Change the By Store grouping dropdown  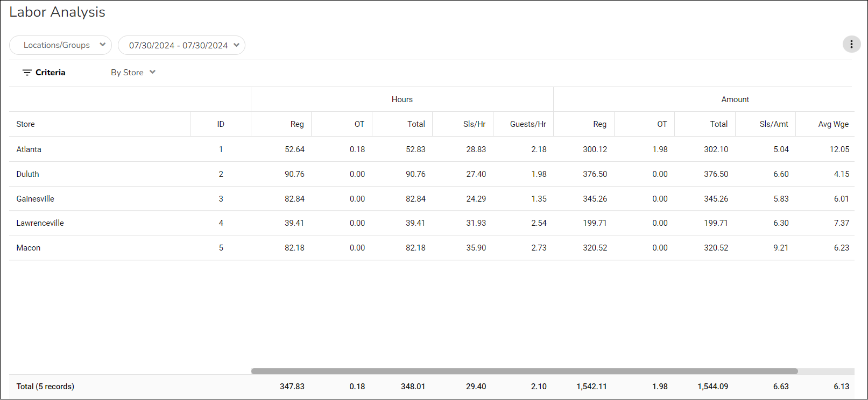[x=133, y=73]
